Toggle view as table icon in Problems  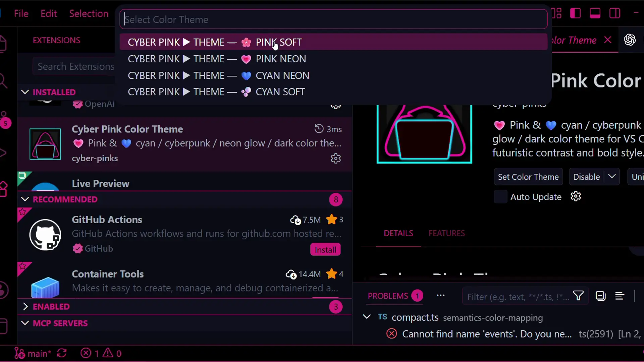point(620,296)
